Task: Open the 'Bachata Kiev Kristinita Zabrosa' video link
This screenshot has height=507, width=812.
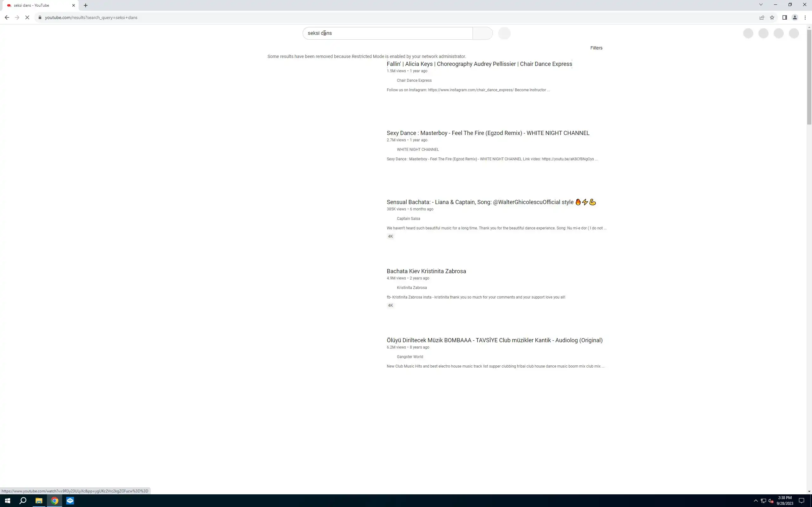Action: point(426,271)
